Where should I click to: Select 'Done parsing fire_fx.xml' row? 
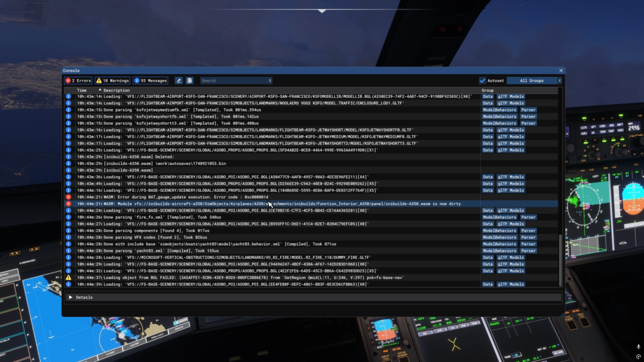[311, 217]
